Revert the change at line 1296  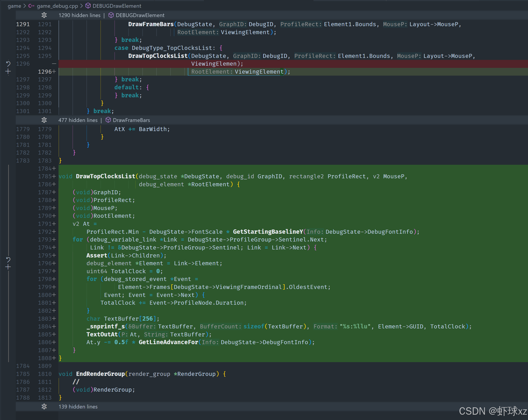(8, 64)
